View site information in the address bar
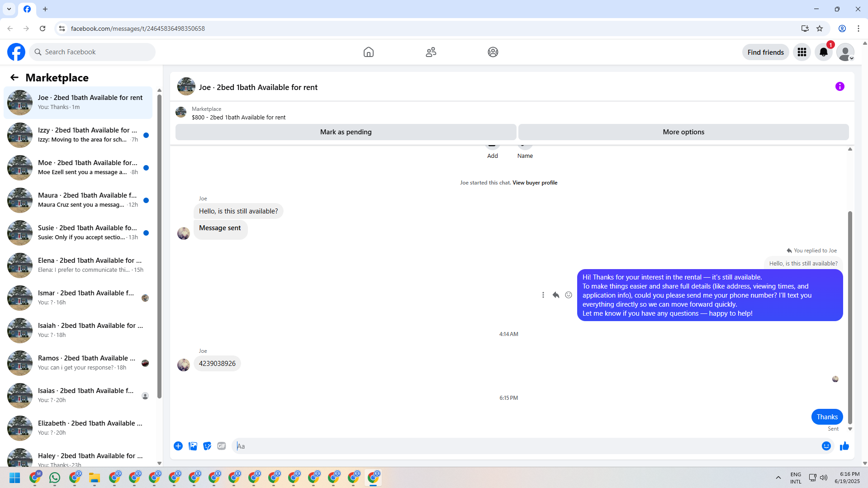 (x=62, y=28)
